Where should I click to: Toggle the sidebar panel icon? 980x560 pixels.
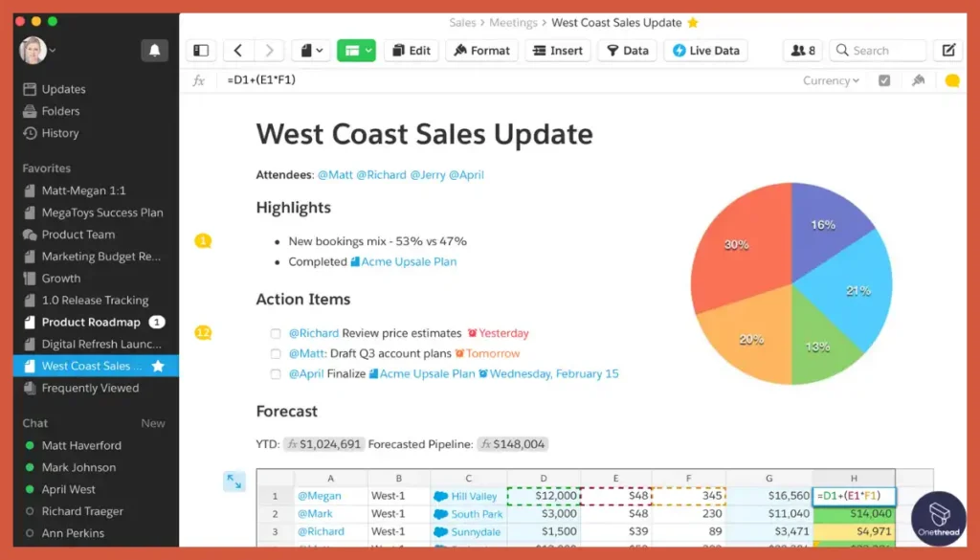[x=201, y=51]
